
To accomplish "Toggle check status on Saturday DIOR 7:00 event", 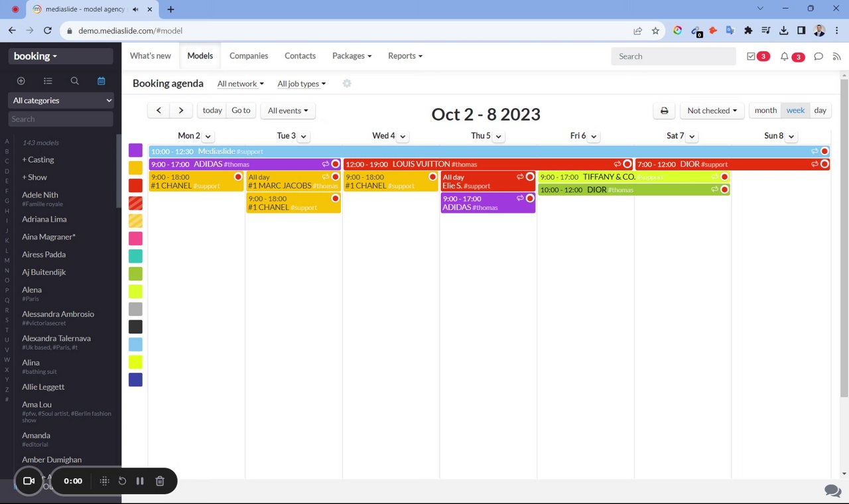I will tap(824, 164).
